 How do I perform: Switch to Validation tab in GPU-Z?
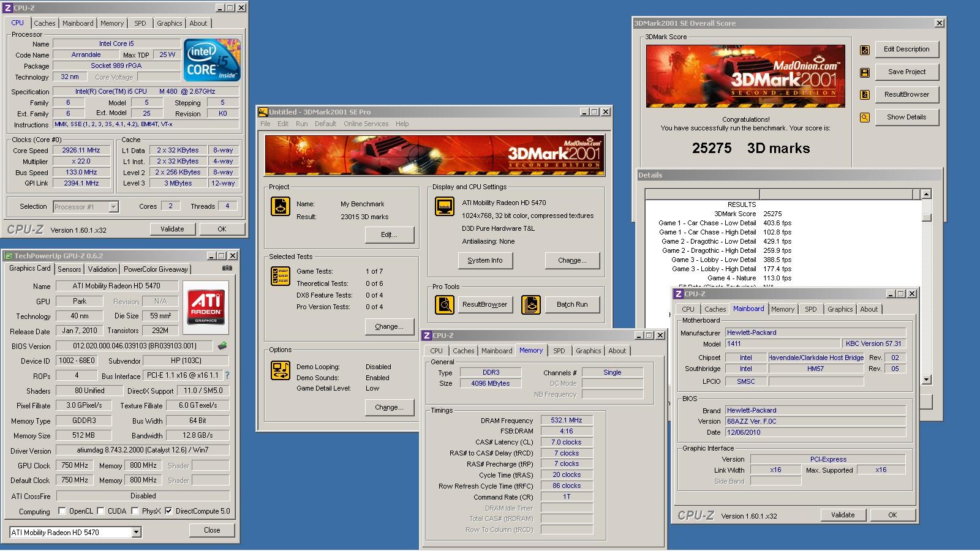(102, 269)
